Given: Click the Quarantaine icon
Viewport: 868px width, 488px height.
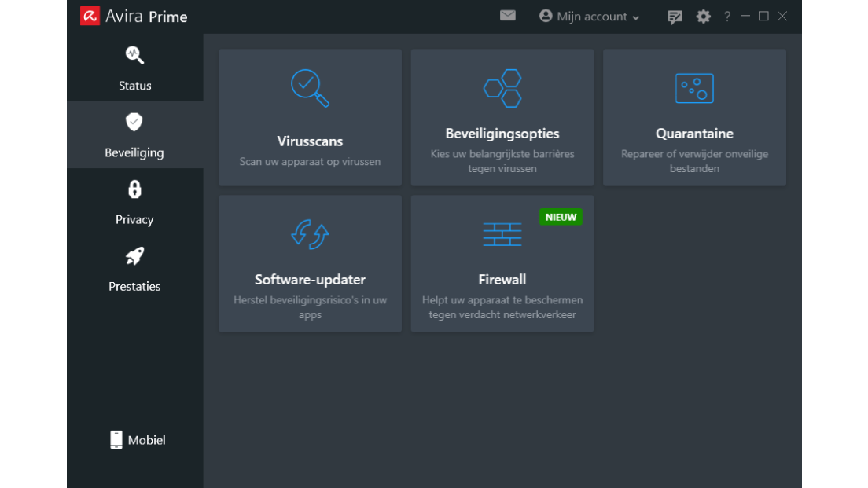Looking at the screenshot, I should tap(695, 88).
